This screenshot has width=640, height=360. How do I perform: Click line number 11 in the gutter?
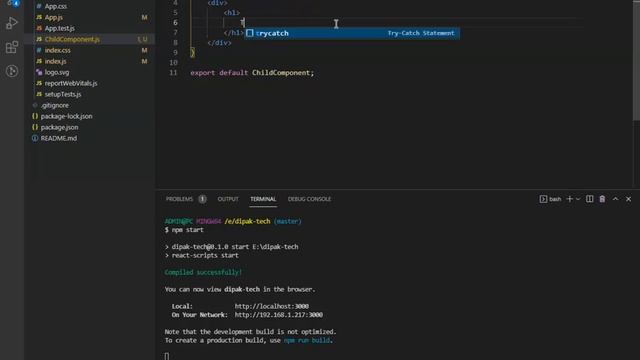(173, 73)
